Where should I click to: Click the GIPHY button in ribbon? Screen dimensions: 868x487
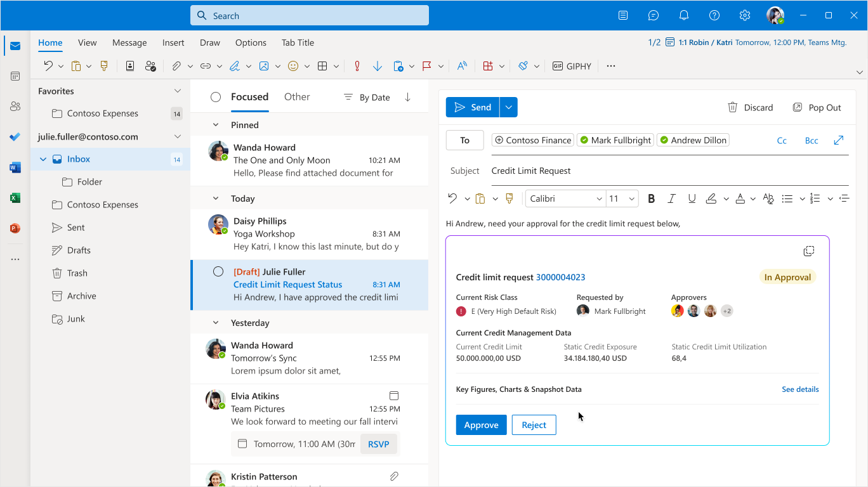point(572,66)
